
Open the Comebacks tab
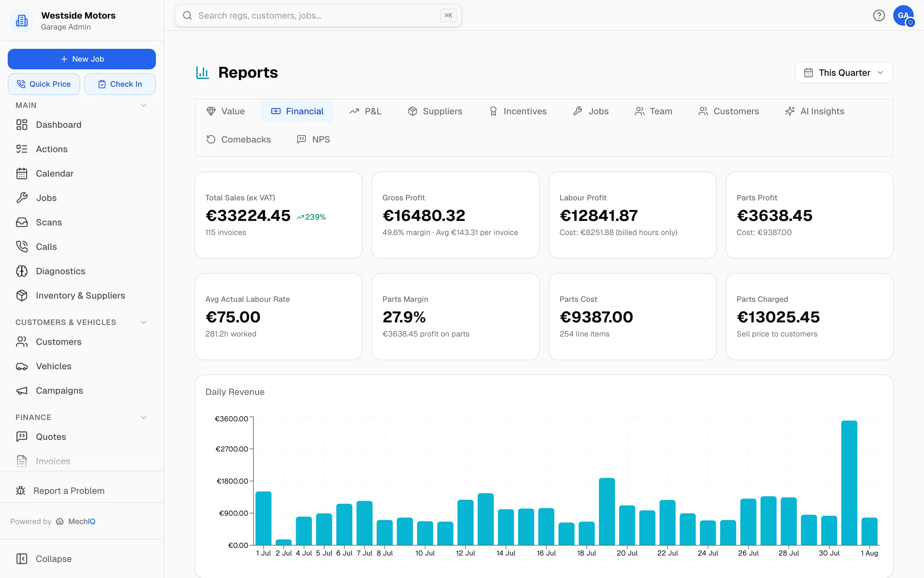point(238,140)
